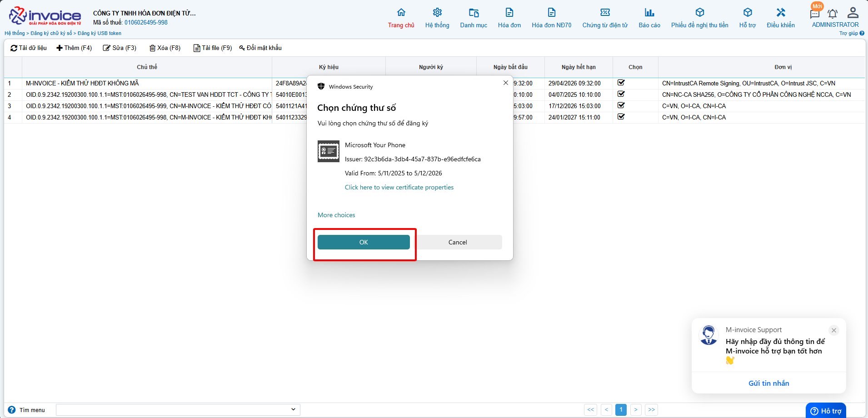Open Điều khiển tools menu
868x418 pixels.
coord(781,13)
